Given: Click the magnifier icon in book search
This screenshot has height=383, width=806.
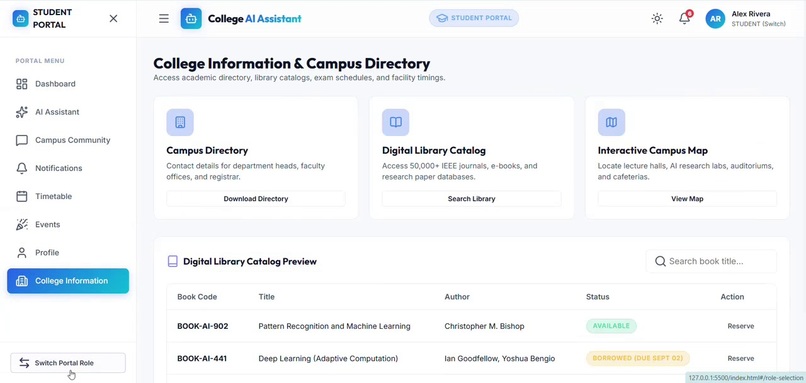Looking at the screenshot, I should pos(661,262).
